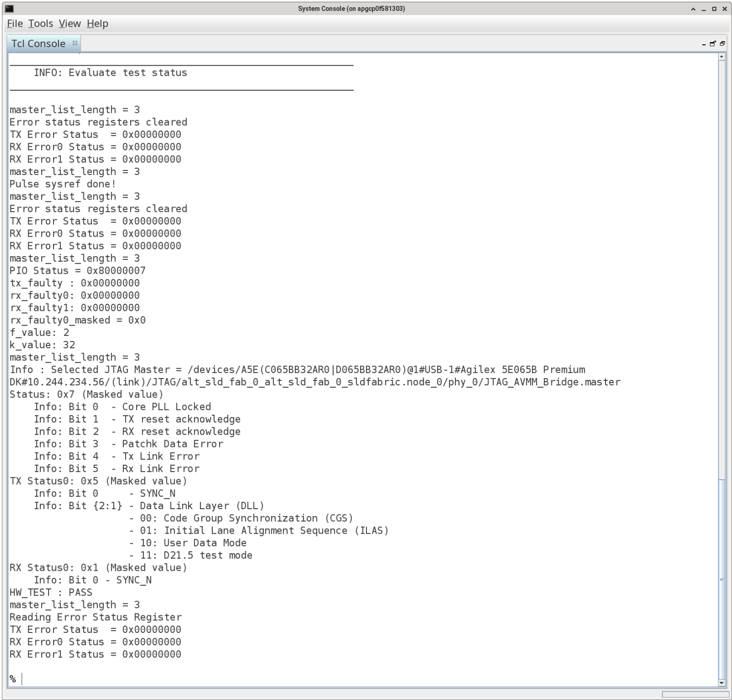Click '11: D21.5 test mode' line

click(x=190, y=555)
